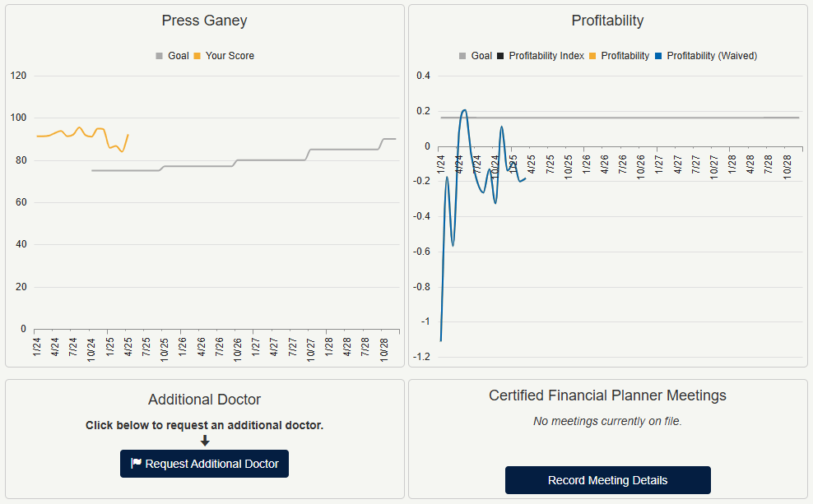Click the gray Goal swatch in Profitability legend
Viewport: 813px width, 504px height.
[x=463, y=56]
